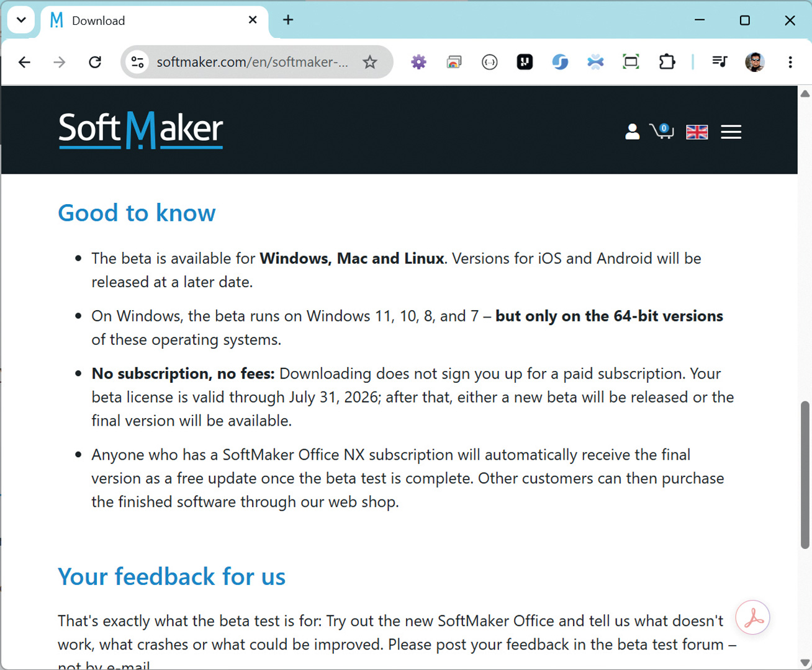Open the Chrome profile avatar
This screenshot has height=670, width=812.
[755, 62]
